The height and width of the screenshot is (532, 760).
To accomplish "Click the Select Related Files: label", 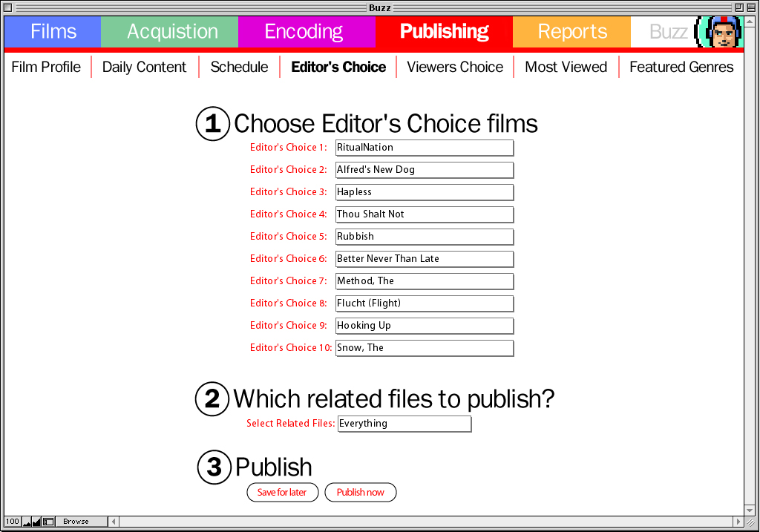I will coord(290,424).
